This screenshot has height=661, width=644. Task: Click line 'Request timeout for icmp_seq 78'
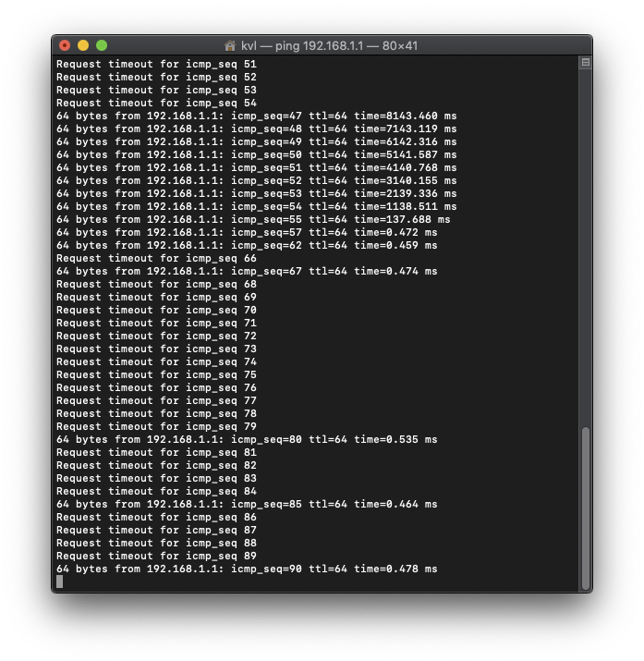[156, 413]
